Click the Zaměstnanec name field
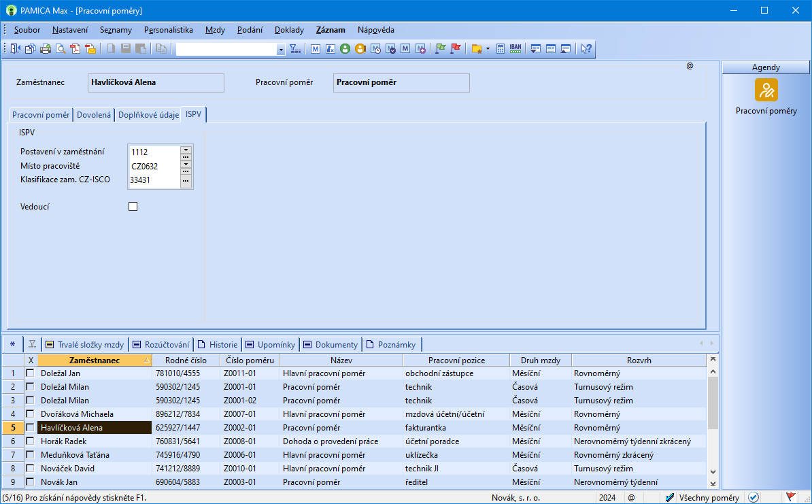 (156, 82)
